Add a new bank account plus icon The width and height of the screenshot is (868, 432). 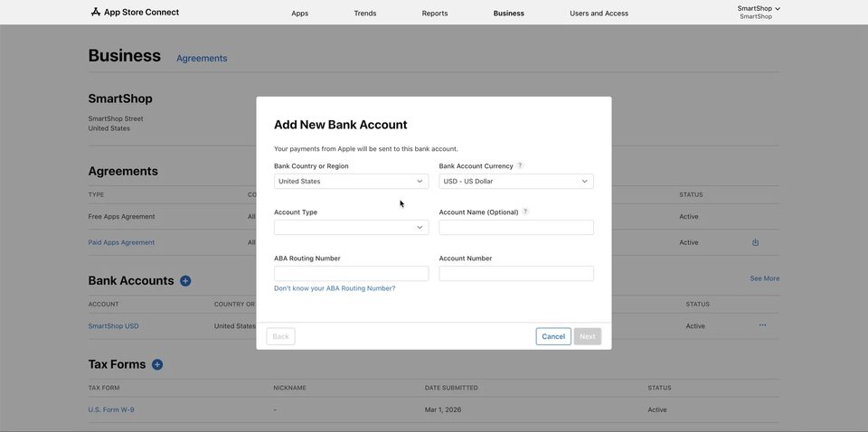tap(185, 281)
